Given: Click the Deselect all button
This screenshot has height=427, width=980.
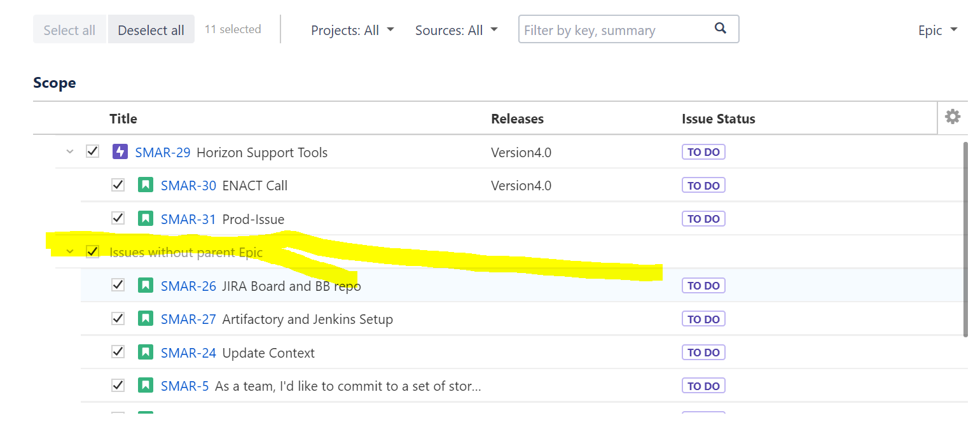Looking at the screenshot, I should 151,30.
